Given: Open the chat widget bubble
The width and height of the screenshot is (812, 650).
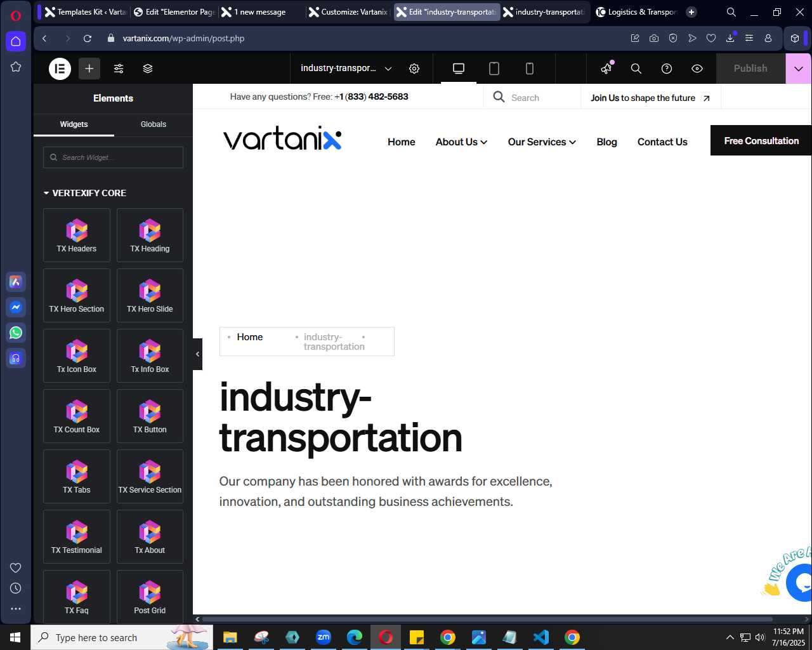Looking at the screenshot, I should (x=801, y=582).
